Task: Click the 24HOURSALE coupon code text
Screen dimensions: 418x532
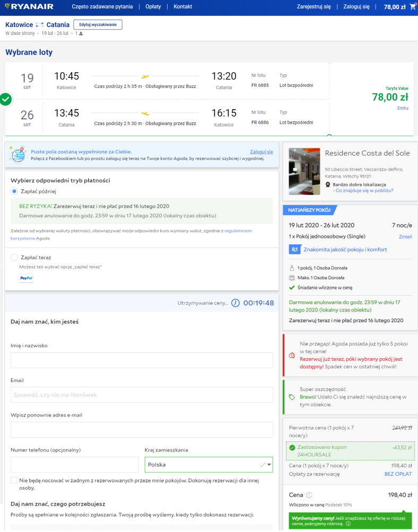Action: coord(314,455)
